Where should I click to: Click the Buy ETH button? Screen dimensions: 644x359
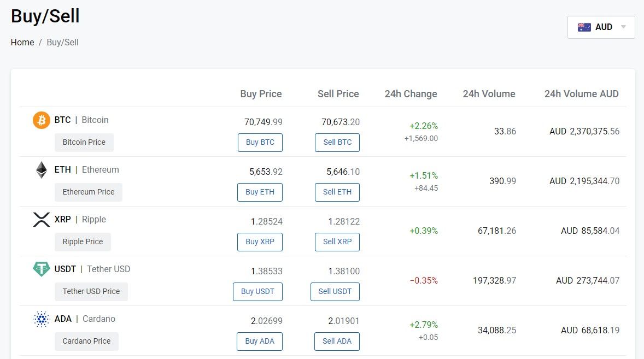(260, 192)
